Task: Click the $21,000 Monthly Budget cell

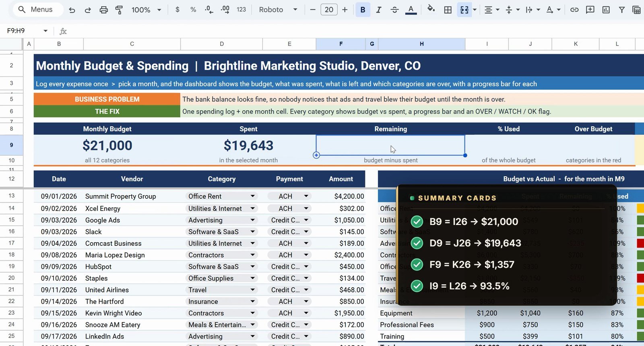Action: pyautogui.click(x=107, y=145)
